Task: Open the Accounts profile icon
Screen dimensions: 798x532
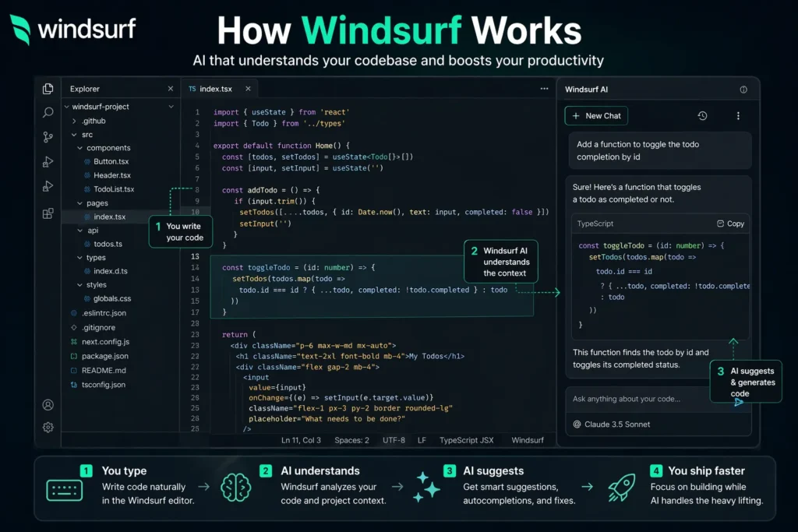Action: pyautogui.click(x=48, y=405)
